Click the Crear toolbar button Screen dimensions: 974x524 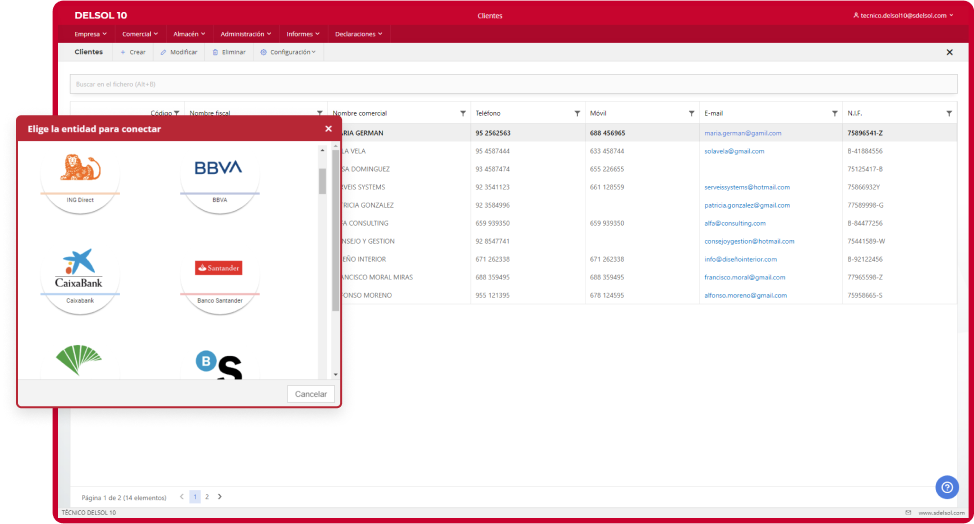133,52
